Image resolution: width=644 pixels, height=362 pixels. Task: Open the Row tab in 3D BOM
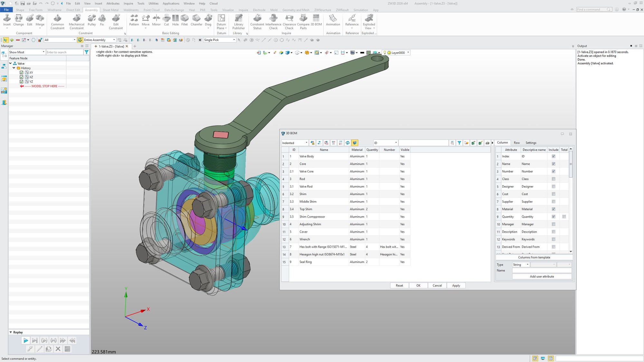pos(516,143)
